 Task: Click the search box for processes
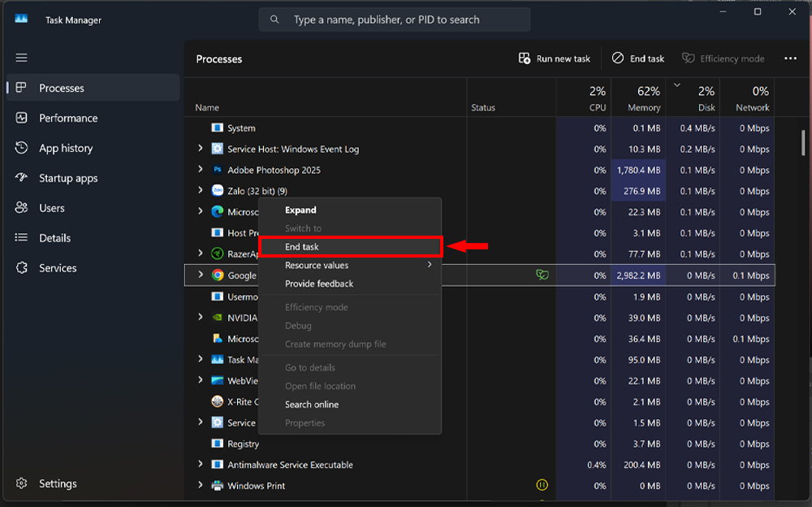click(395, 19)
